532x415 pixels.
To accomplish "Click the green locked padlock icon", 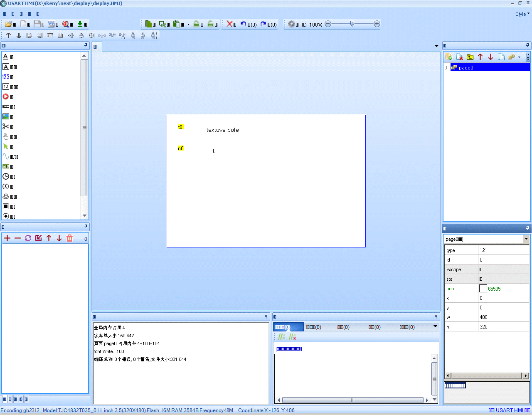I will click(x=197, y=24).
